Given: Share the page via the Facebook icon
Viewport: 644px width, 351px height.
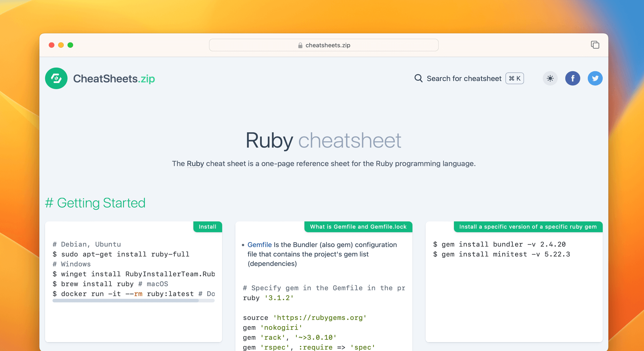Looking at the screenshot, I should pyautogui.click(x=573, y=78).
